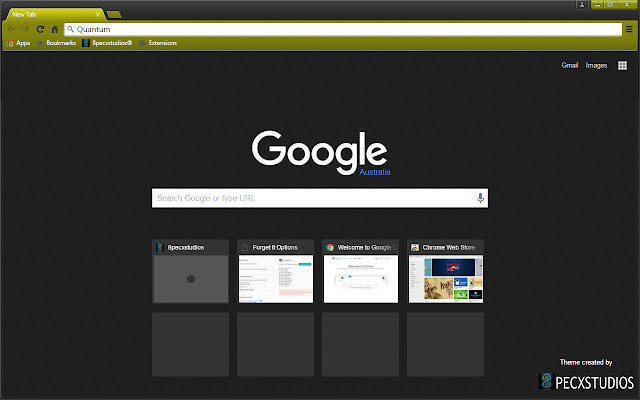This screenshot has width=640, height=400.
Task: Open a new tab with the tab button
Action: 114,15
